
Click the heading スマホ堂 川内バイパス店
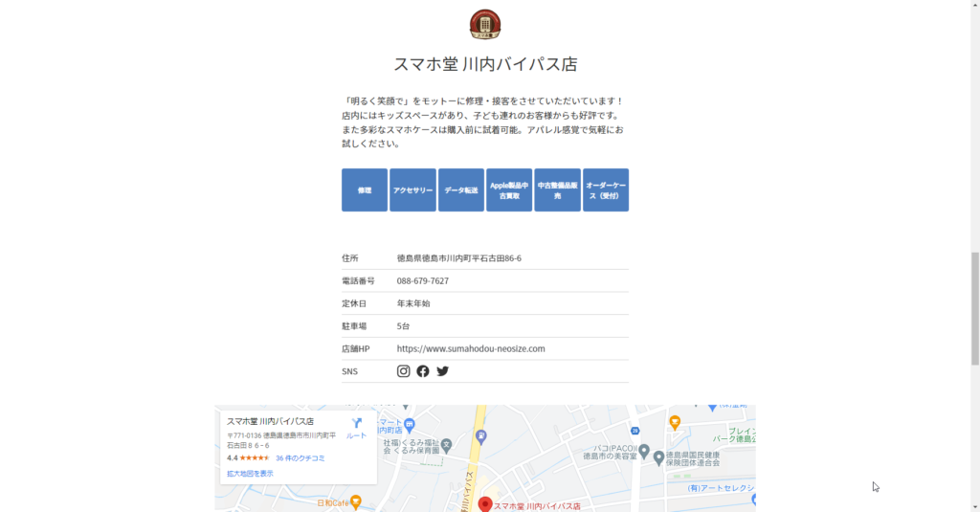485,64
